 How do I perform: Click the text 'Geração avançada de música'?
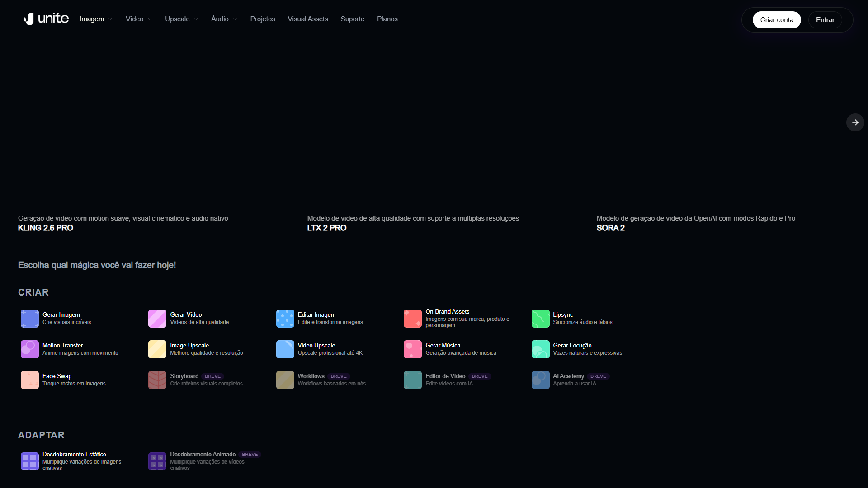tap(461, 353)
